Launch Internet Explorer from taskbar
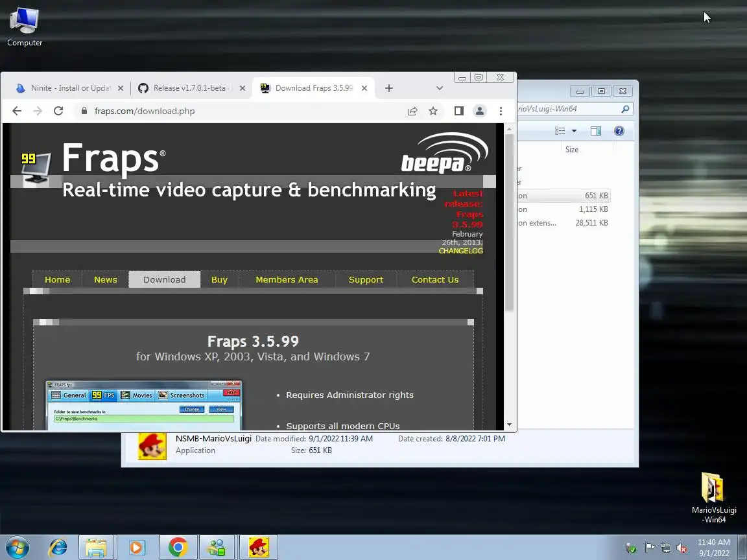This screenshot has width=747, height=560. 58,548
